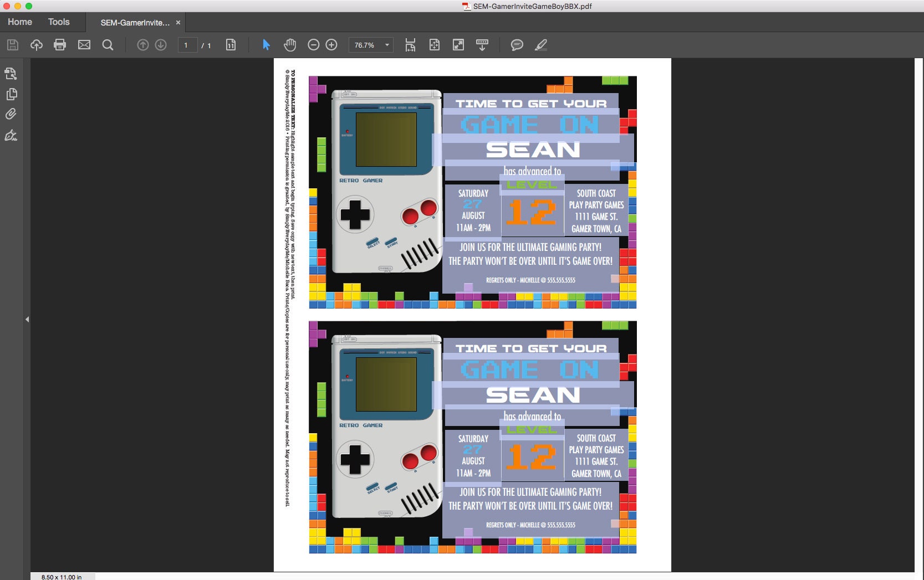Open the signatures pen panel icon

coord(11,135)
